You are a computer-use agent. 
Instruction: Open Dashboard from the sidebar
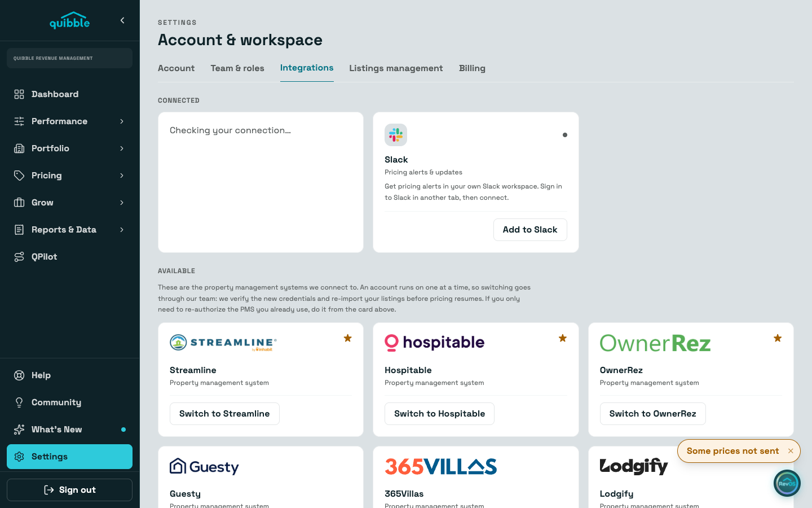pos(70,94)
